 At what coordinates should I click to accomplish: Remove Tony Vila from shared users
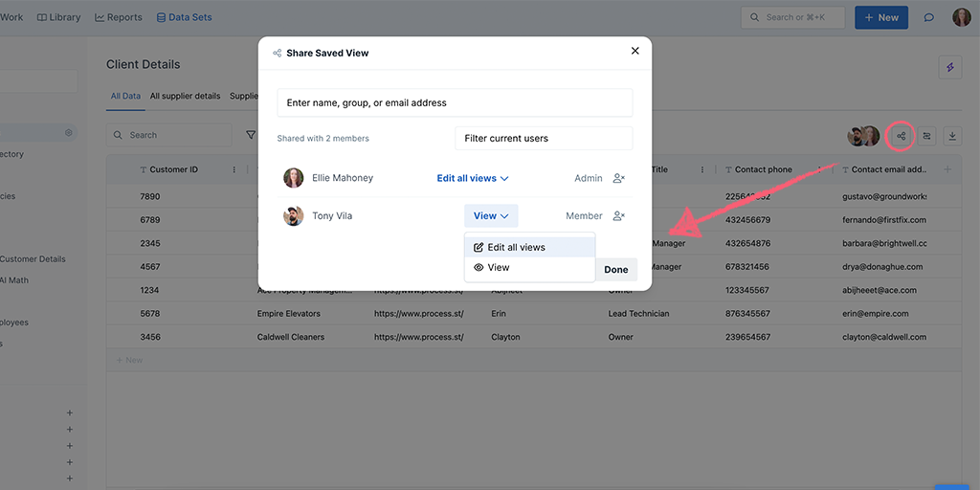619,215
